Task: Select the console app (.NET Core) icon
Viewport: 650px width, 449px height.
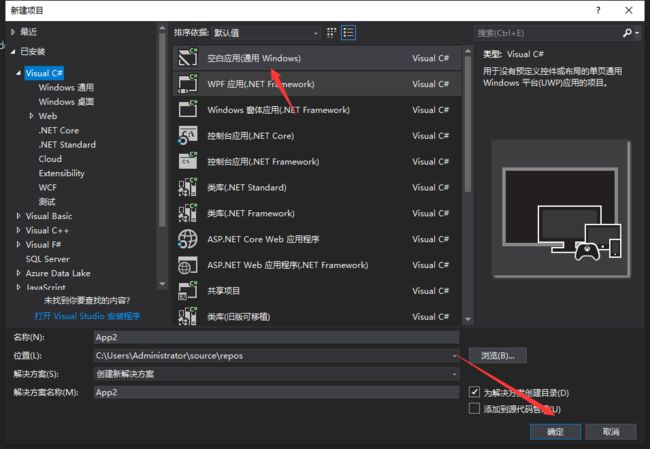Action: (188, 136)
